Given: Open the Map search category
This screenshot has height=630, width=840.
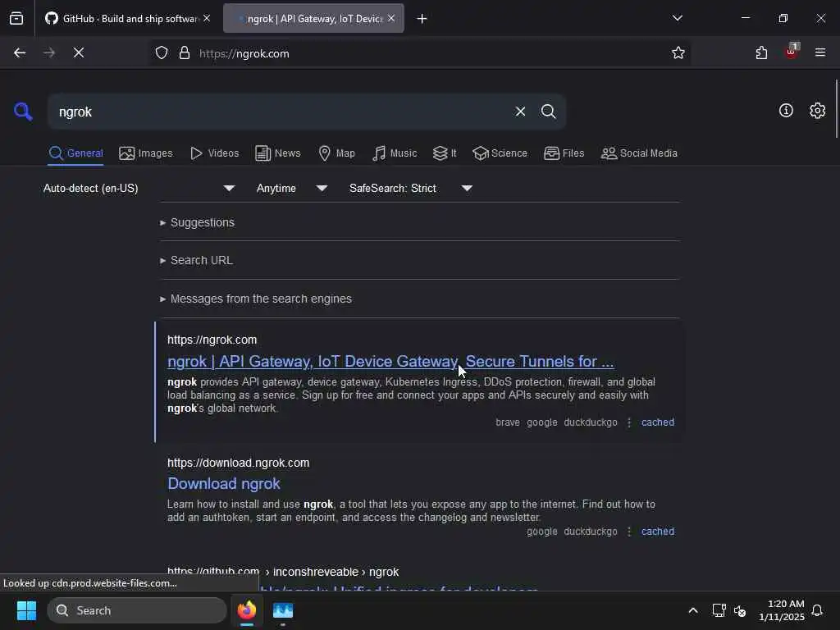Looking at the screenshot, I should (x=336, y=153).
